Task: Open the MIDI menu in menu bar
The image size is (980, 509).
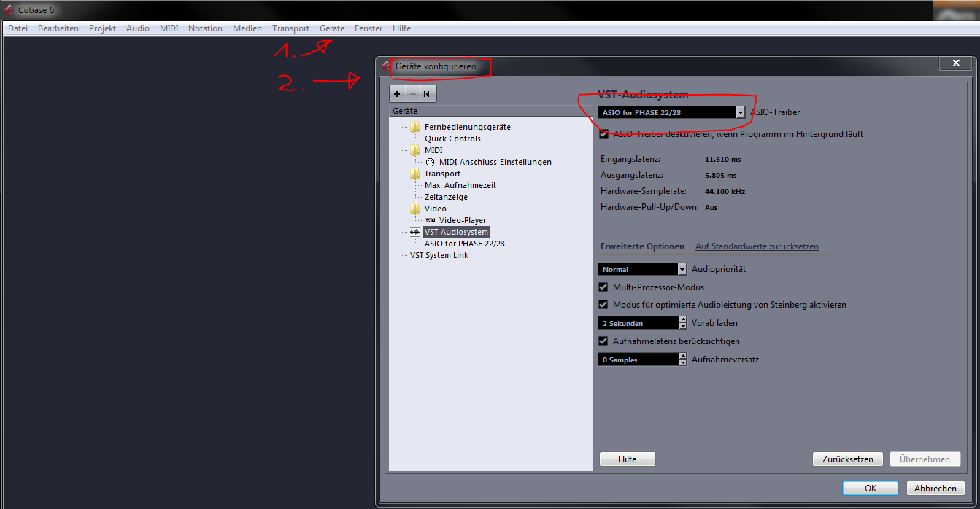Action: (169, 28)
